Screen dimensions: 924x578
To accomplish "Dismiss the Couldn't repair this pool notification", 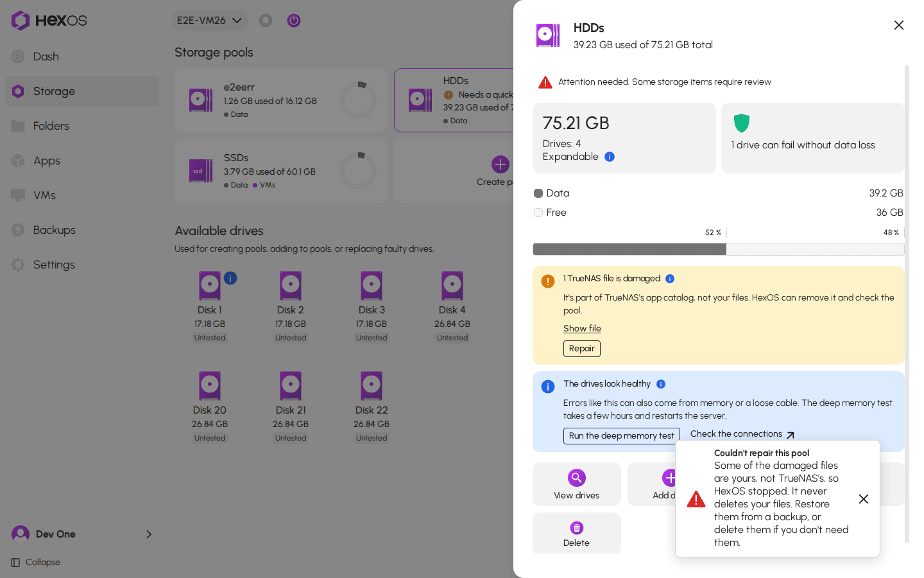I will point(864,499).
